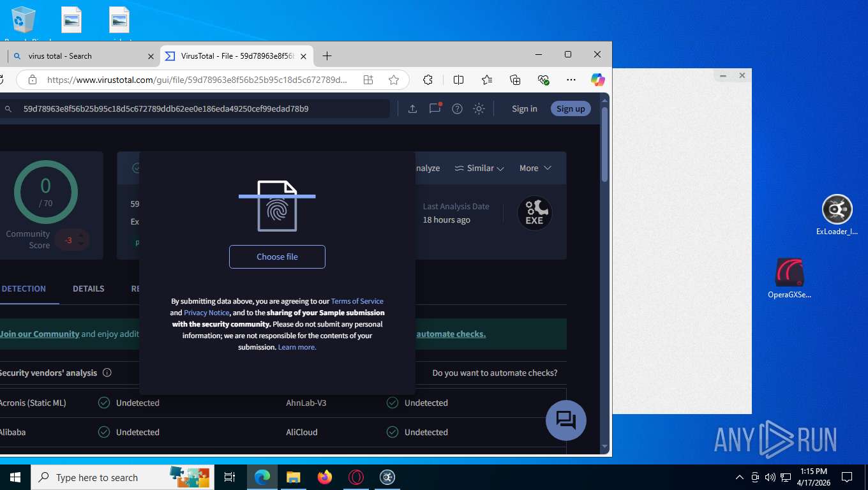Add this page to favorites star
The width and height of the screenshot is (868, 490).
(394, 80)
